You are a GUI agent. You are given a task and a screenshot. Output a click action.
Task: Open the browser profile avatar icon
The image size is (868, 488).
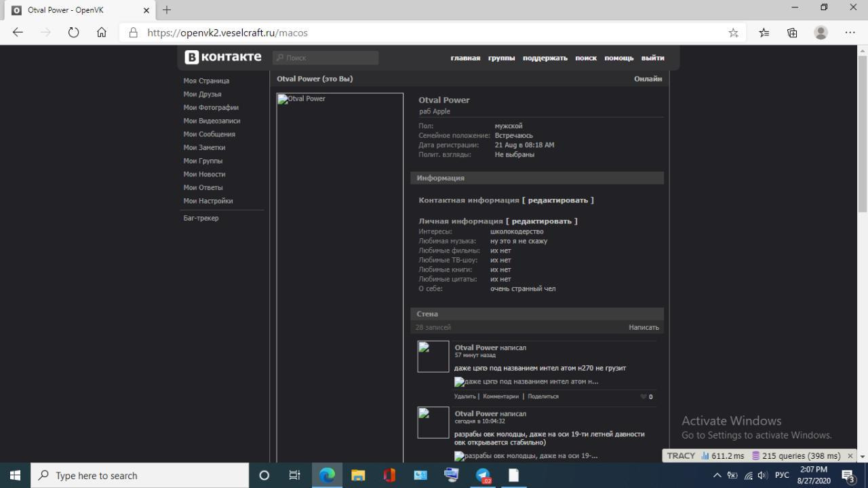[821, 33]
